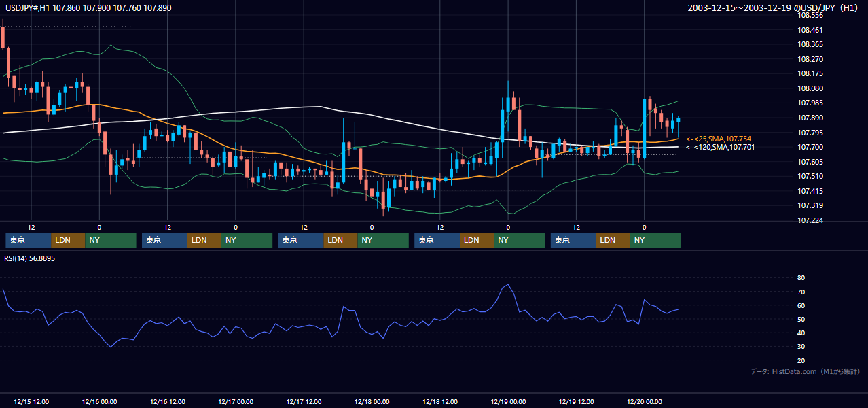Click the 12/17 12:00 date label
This screenshot has height=408, width=868.
point(304,401)
